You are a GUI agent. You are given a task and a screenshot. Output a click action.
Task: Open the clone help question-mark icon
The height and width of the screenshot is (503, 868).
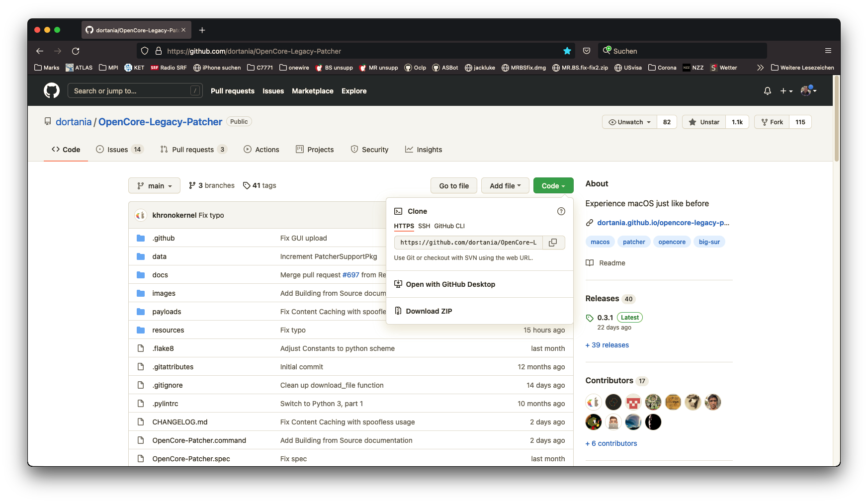pos(561,211)
